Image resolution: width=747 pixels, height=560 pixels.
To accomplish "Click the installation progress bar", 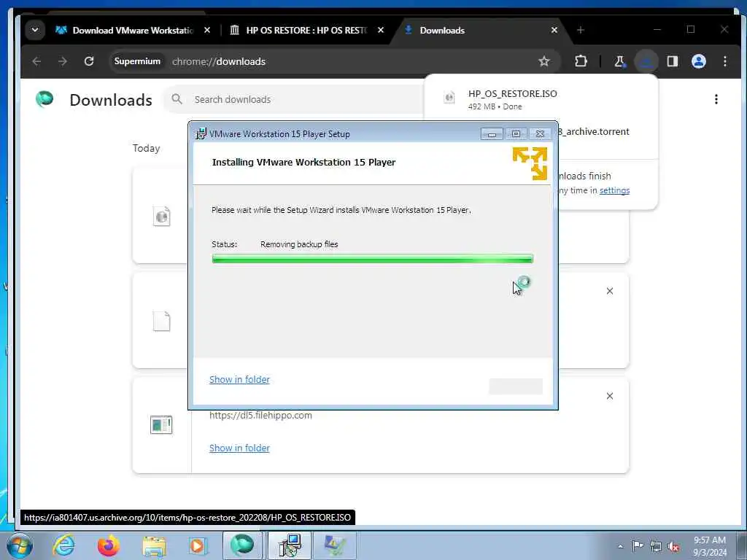I will tap(373, 259).
